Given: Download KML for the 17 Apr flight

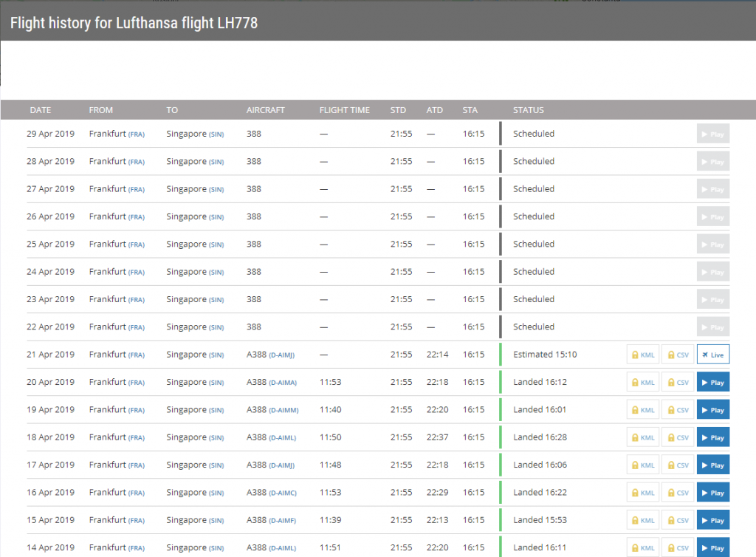Looking at the screenshot, I should [x=643, y=465].
